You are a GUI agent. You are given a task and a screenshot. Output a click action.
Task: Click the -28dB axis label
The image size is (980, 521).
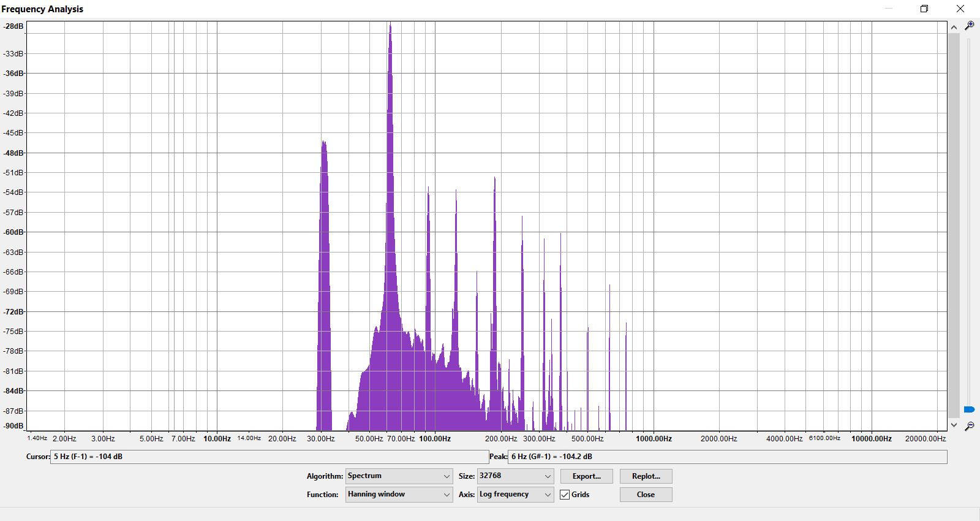coord(13,26)
